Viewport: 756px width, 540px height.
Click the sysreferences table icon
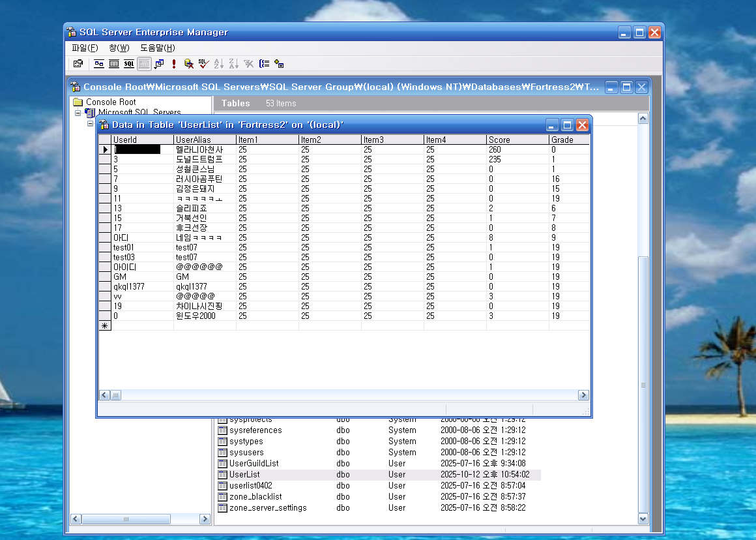point(222,430)
